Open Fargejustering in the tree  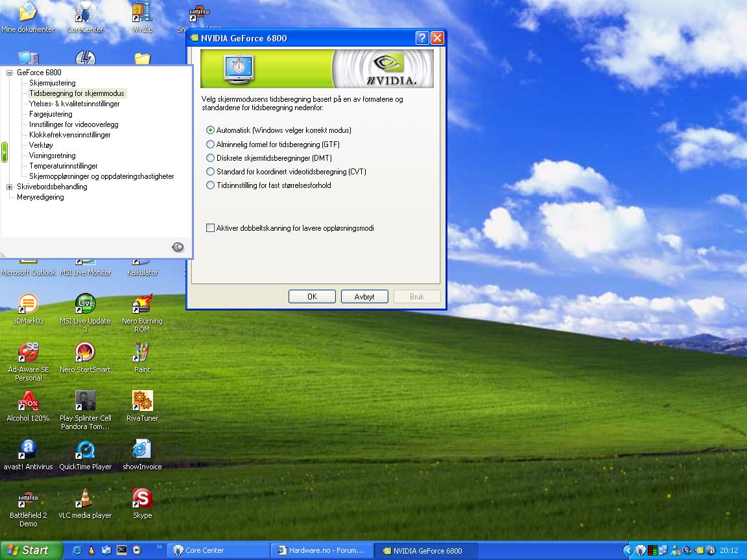(51, 114)
